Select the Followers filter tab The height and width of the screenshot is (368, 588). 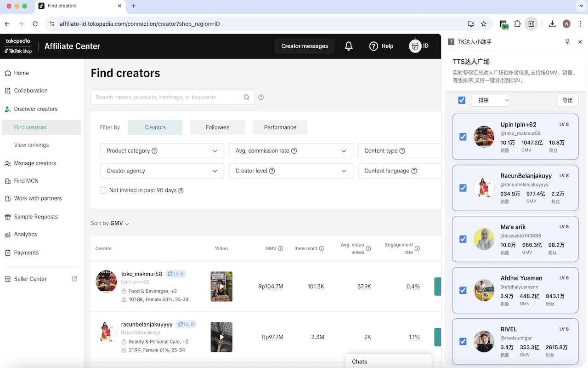point(218,127)
